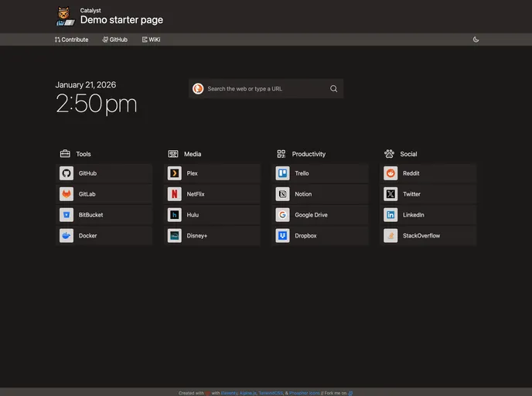Image resolution: width=532 pixels, height=396 pixels.
Task: Click the Catalyst cat logo
Action: pyautogui.click(x=65, y=16)
